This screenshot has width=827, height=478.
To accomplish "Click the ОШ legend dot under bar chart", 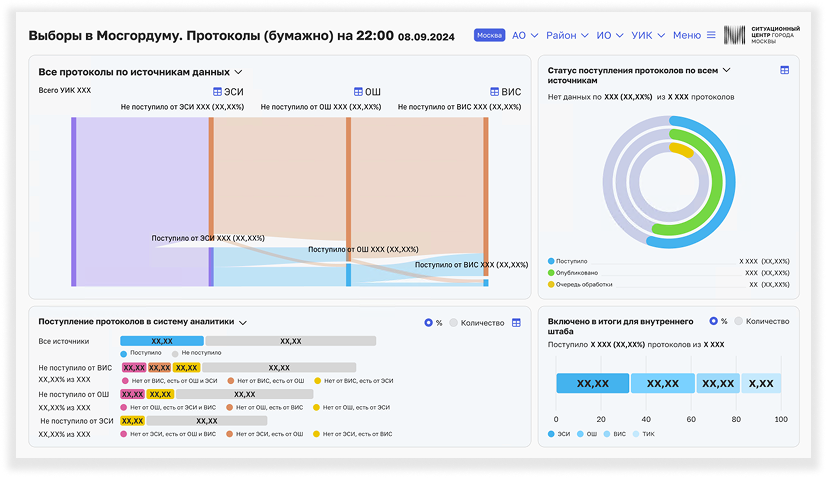I will tap(580, 434).
